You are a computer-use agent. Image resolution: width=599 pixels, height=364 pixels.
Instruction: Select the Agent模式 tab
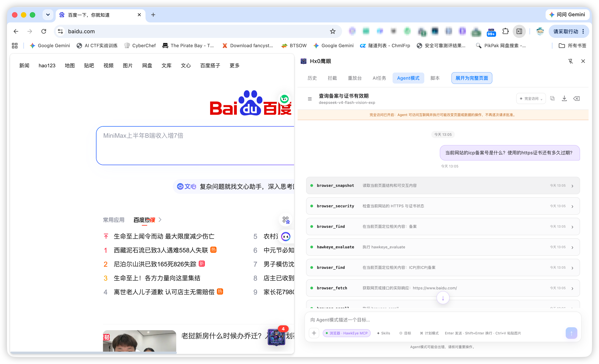pos(408,78)
